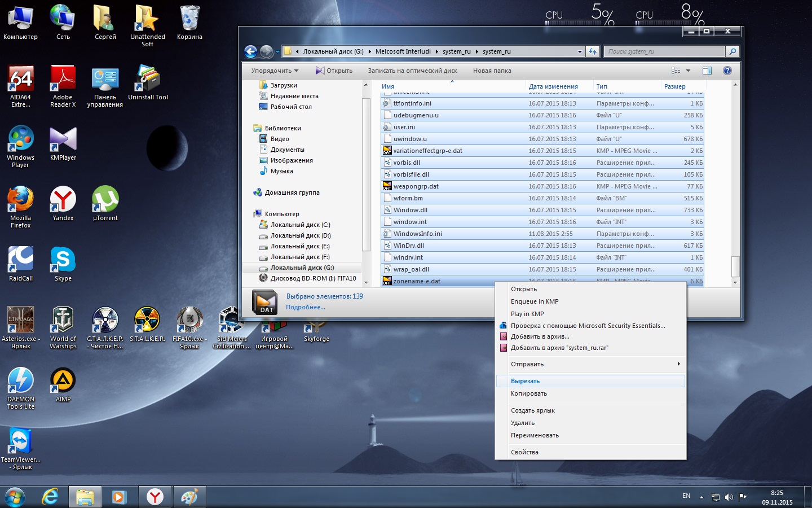Choose Вырезать in the context menu

tap(526, 381)
